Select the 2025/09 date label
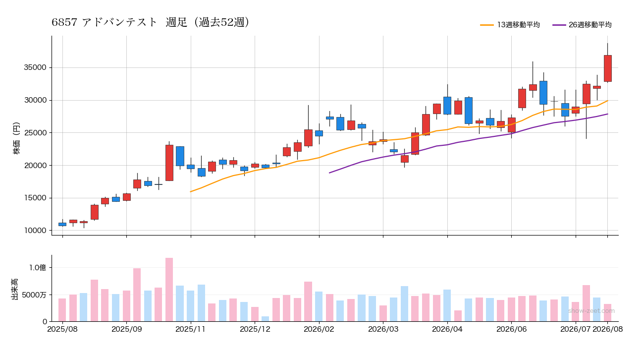Viewport: 644px width, 357px height. click(127, 328)
